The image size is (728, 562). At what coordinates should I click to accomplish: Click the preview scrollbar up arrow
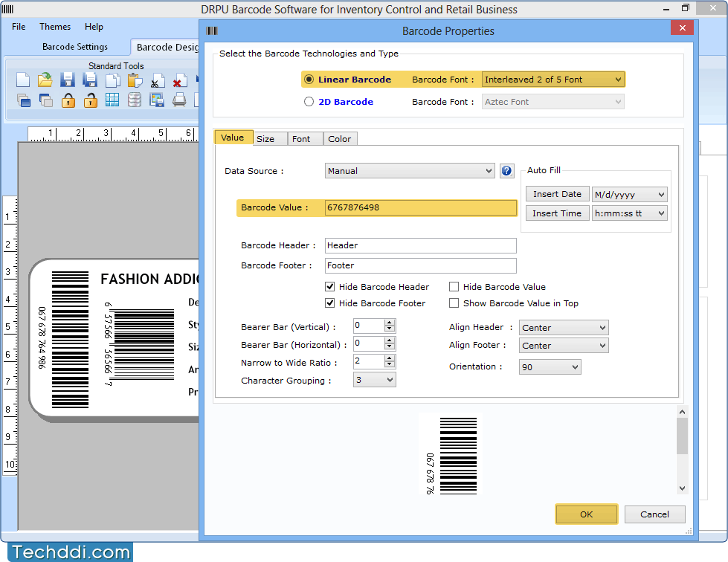[682, 412]
